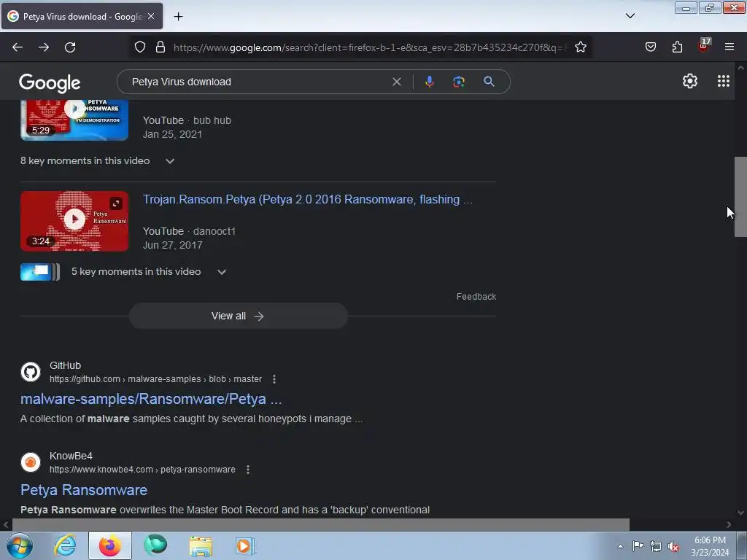Close the Petya Virus download tab
This screenshot has height=560, width=747.
[151, 16]
